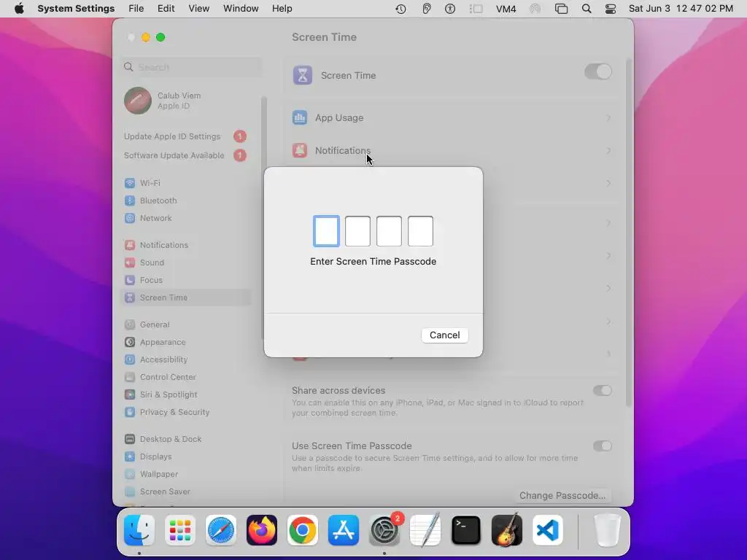Screen dimensions: 747x560
Task: Select Wallpaper in the sidebar
Action: pyautogui.click(x=185, y=474)
